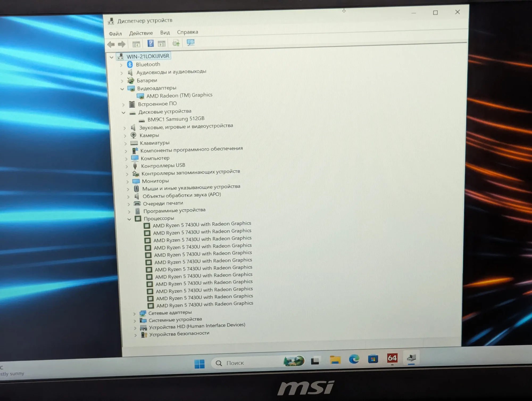This screenshot has height=401, width=532.
Task: Click the action pane toolbar icon right of Help
Action: (161, 43)
